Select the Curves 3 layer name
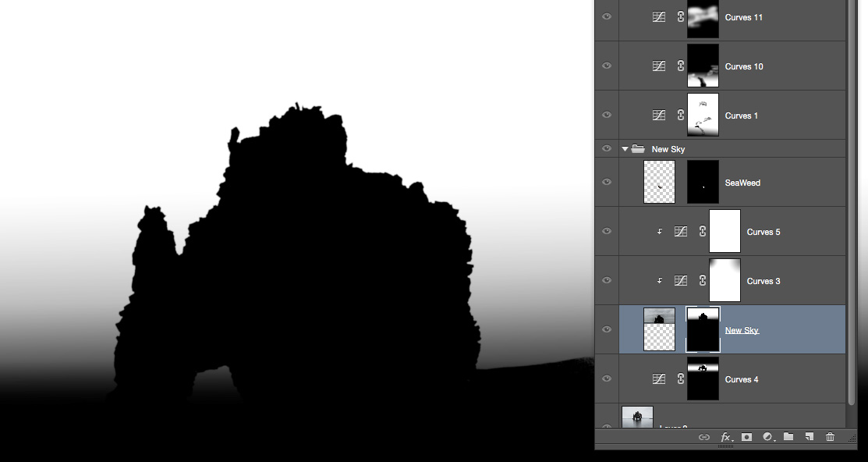 pyautogui.click(x=763, y=282)
